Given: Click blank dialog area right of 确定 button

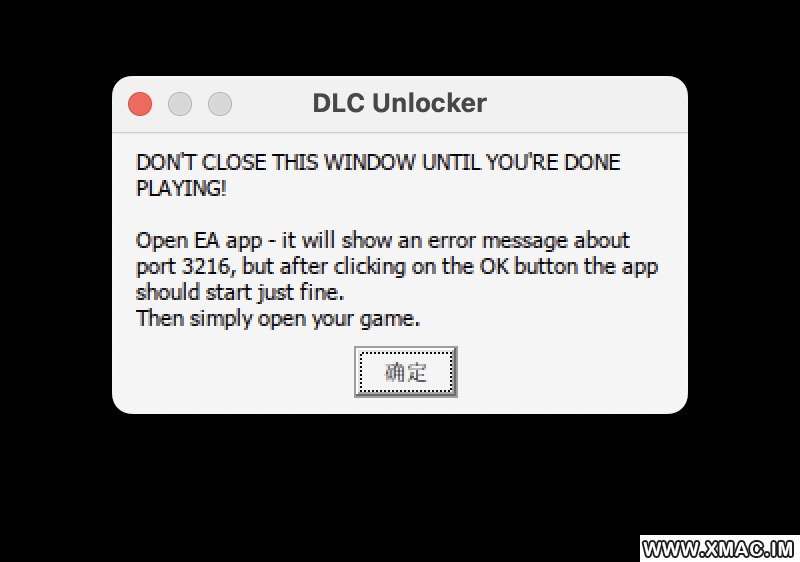Looking at the screenshot, I should [x=571, y=372].
